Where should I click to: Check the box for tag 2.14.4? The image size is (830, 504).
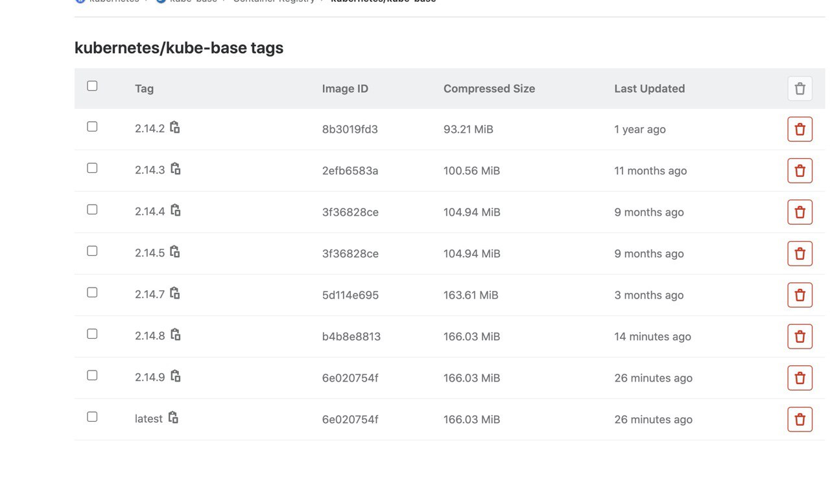(92, 210)
